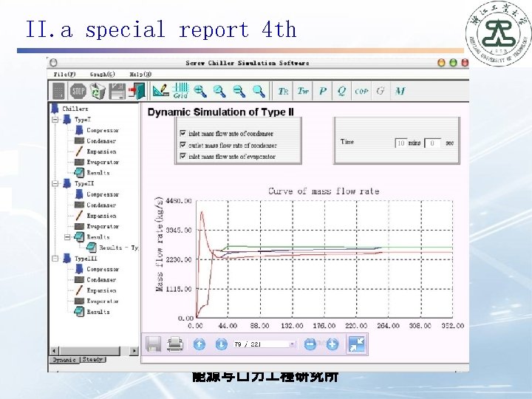Click the save icon below the chart
Screen dimensions: 532x399
point(154,344)
